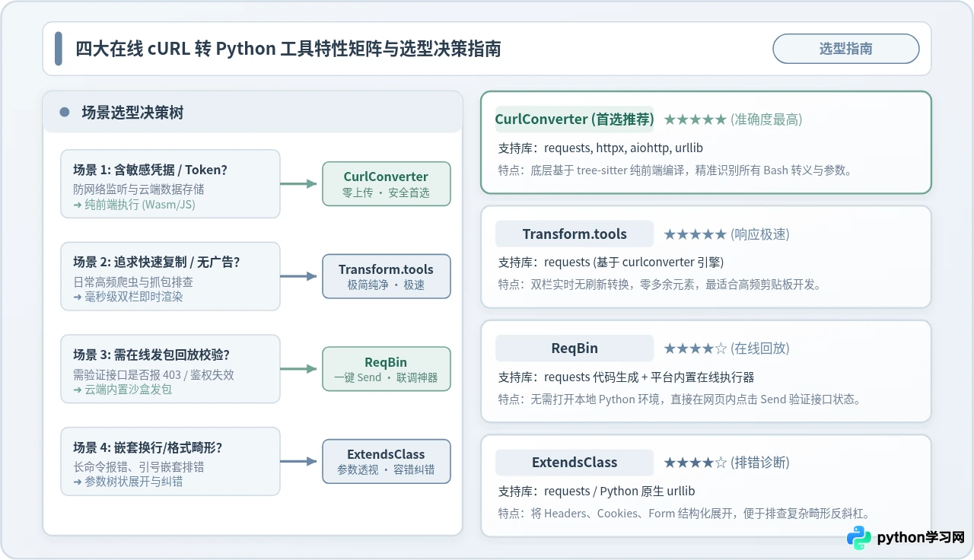
Task: Select 支持库：requests 代码生成 + 平台内置在线执行器
Action: [626, 377]
